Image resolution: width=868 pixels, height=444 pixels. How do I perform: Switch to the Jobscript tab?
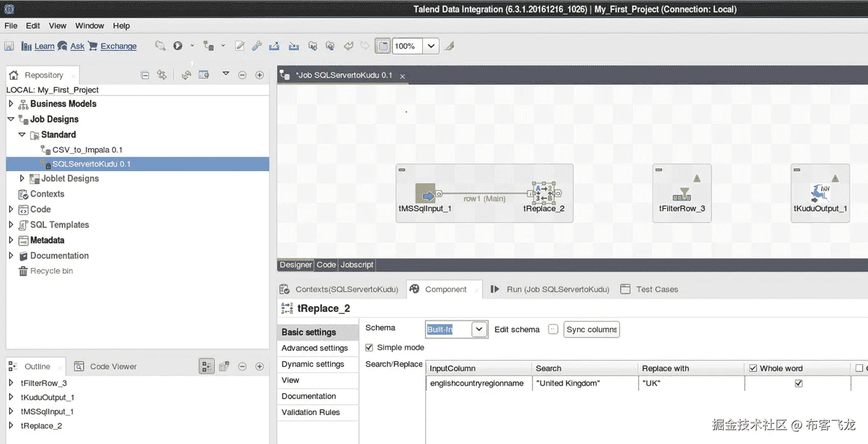click(357, 265)
